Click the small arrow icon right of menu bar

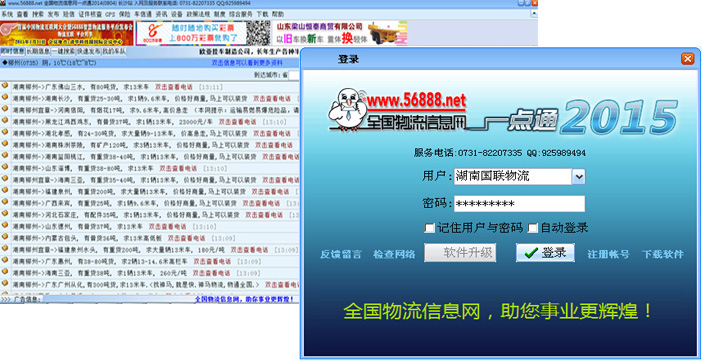[534, 14]
